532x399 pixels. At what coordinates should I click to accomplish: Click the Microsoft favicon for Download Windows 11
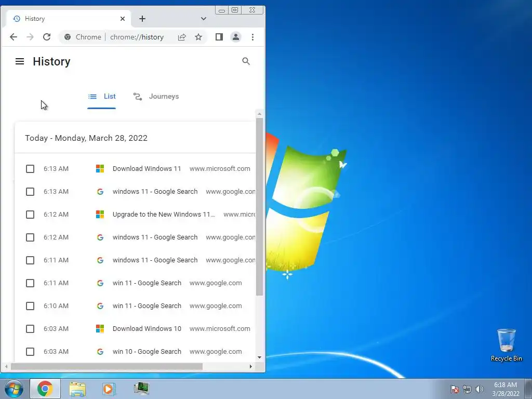(x=100, y=169)
